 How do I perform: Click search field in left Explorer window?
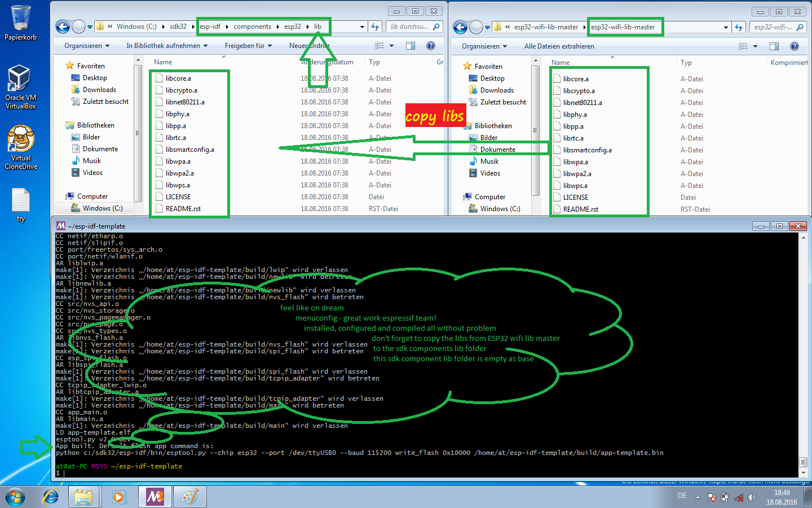[x=414, y=27]
